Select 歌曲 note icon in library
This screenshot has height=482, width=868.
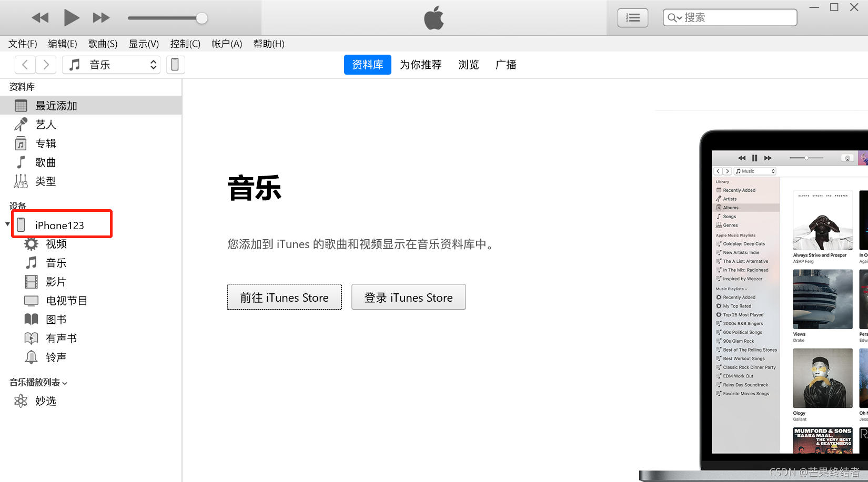[21, 162]
